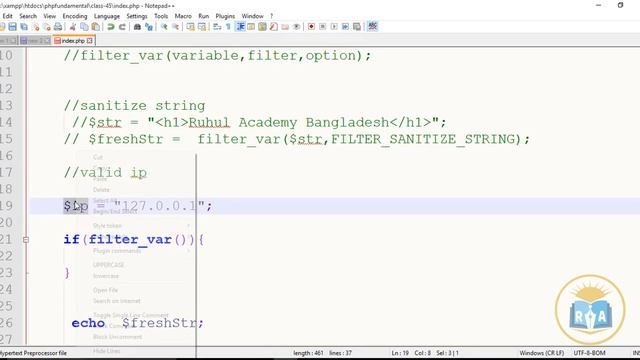Click the green Undo arrow icon
640x360 pixels.
point(111,27)
